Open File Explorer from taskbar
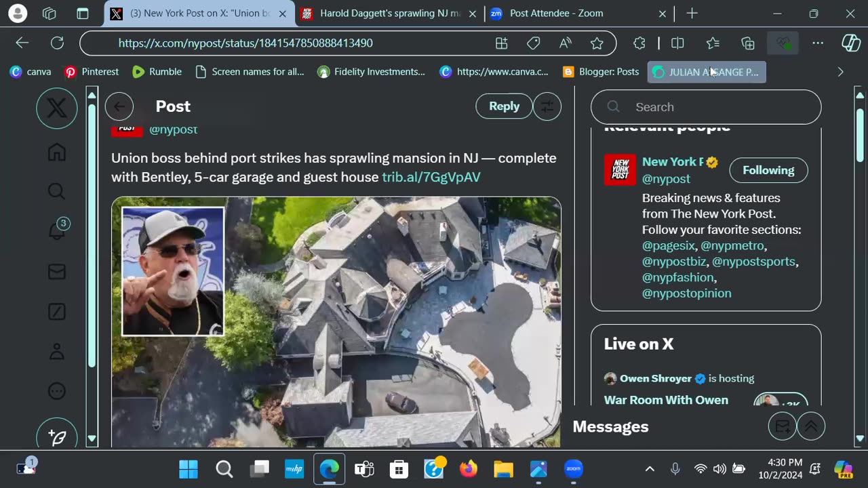This screenshot has height=488, width=868. click(x=504, y=469)
